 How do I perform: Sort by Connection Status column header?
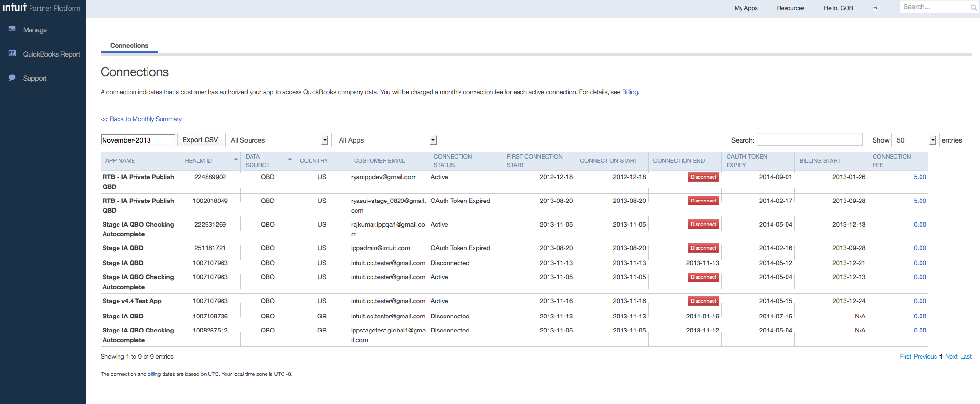(465, 161)
